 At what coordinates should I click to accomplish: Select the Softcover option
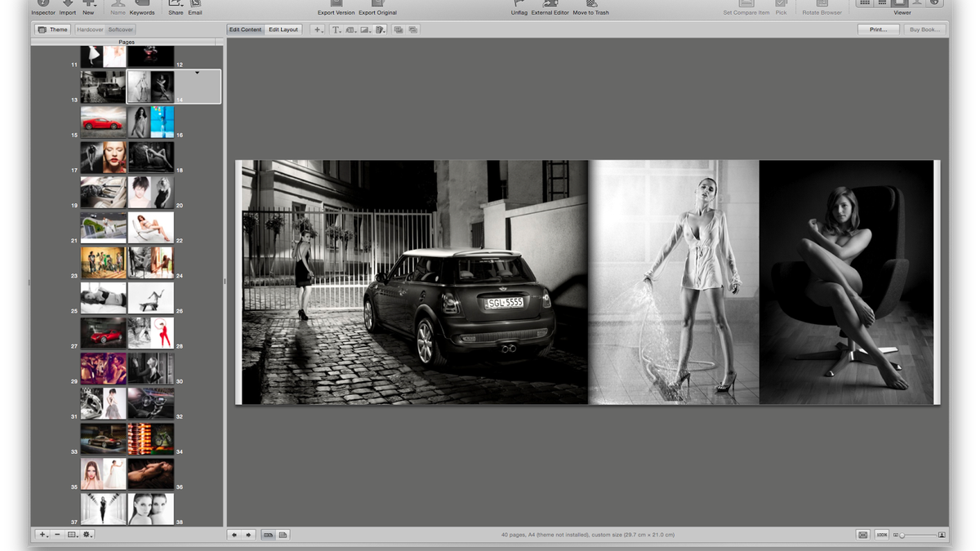(121, 29)
